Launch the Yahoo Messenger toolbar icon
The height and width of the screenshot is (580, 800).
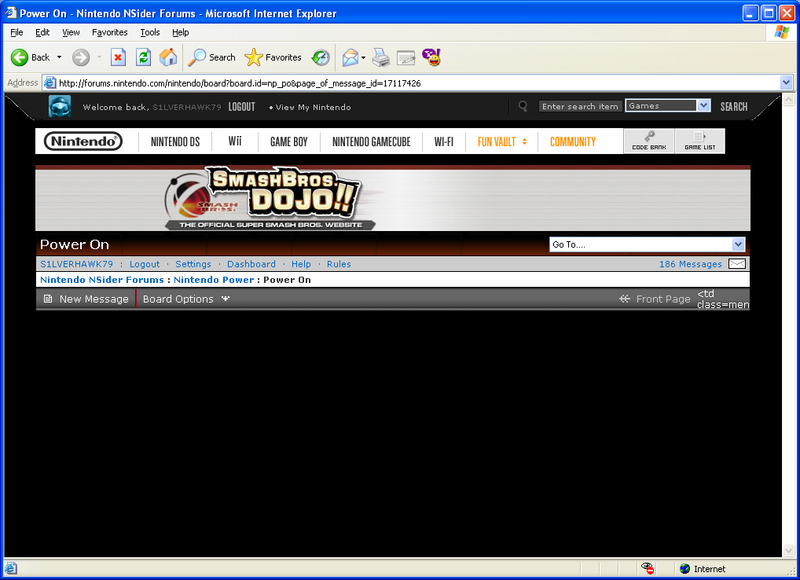tap(432, 58)
